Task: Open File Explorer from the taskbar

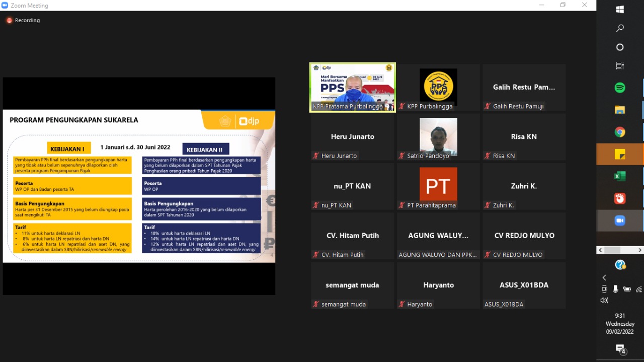Action: coord(620,110)
